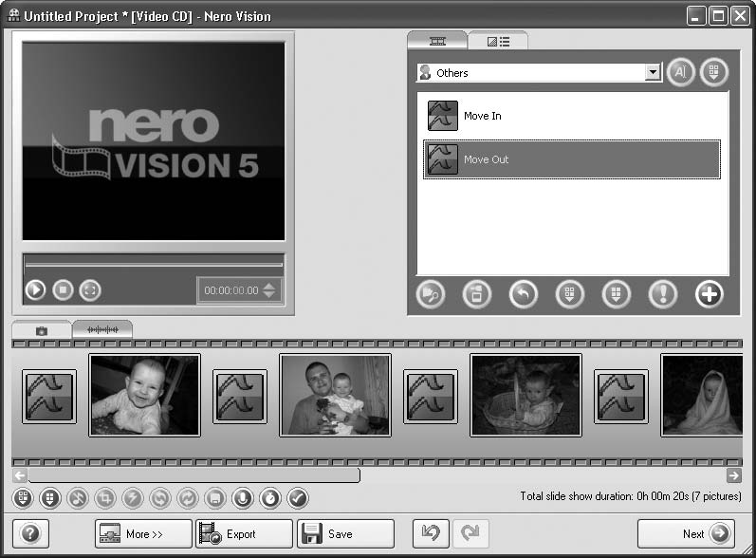Image resolution: width=756 pixels, height=558 pixels.
Task: Open the Others transition category dropdown
Action: tap(652, 73)
